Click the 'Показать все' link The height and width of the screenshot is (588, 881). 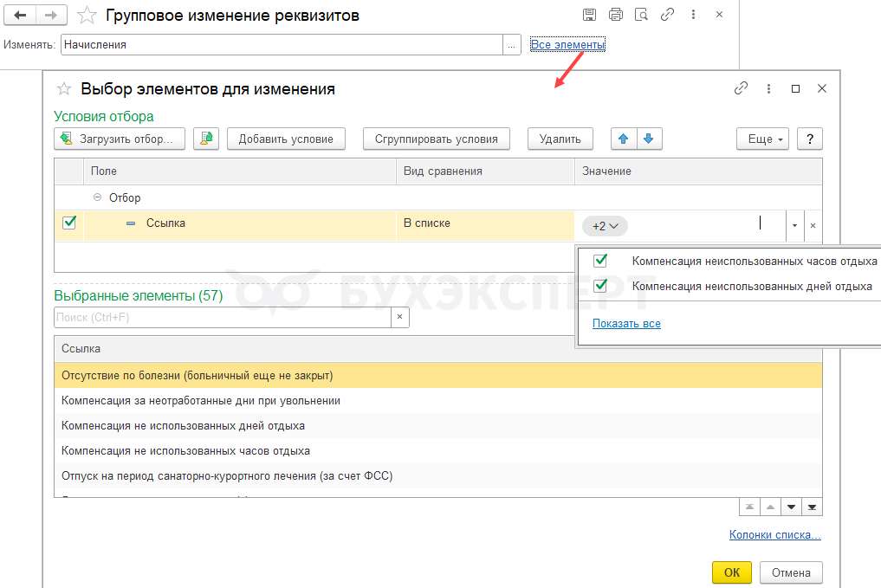tap(626, 323)
